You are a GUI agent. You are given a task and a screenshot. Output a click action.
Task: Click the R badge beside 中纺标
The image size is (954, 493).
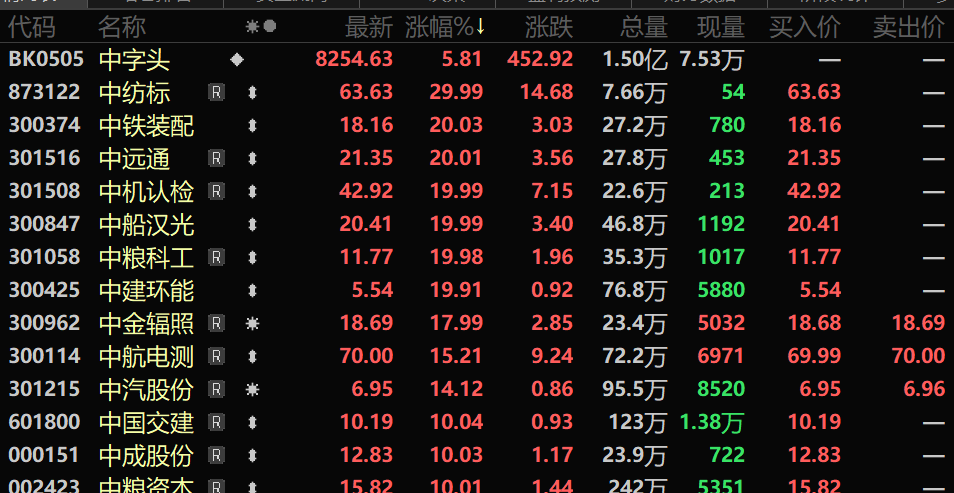click(216, 93)
